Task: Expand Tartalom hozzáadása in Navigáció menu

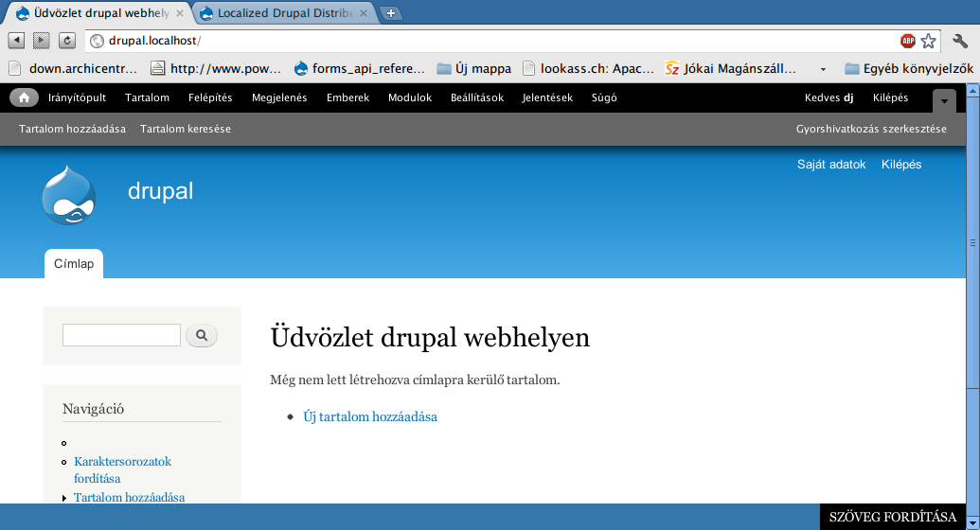Action: tap(64, 498)
